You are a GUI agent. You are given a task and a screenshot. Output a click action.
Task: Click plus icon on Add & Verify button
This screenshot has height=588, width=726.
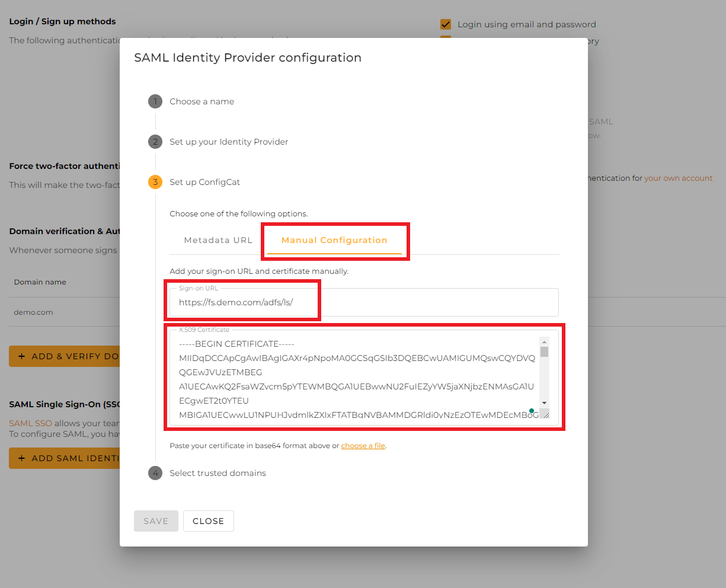pyautogui.click(x=22, y=356)
